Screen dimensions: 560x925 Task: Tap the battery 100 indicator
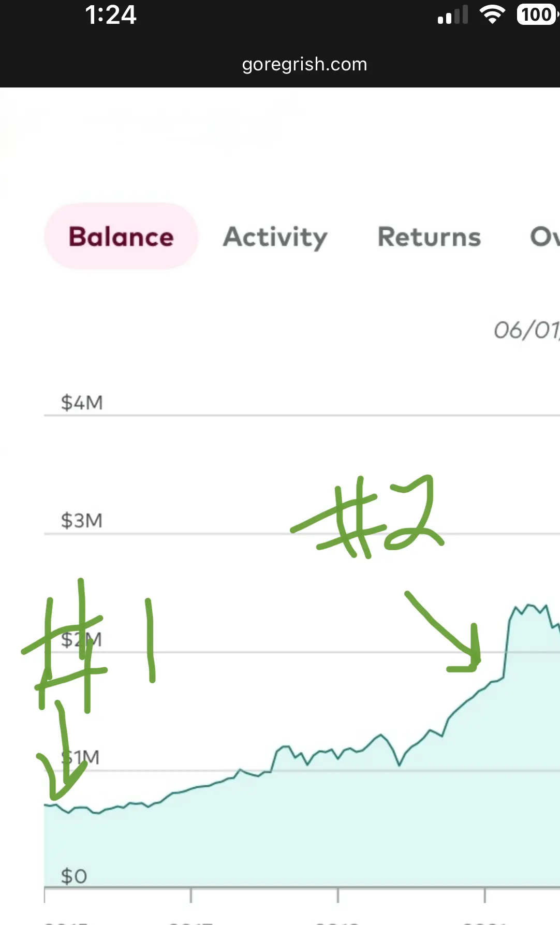537,14
